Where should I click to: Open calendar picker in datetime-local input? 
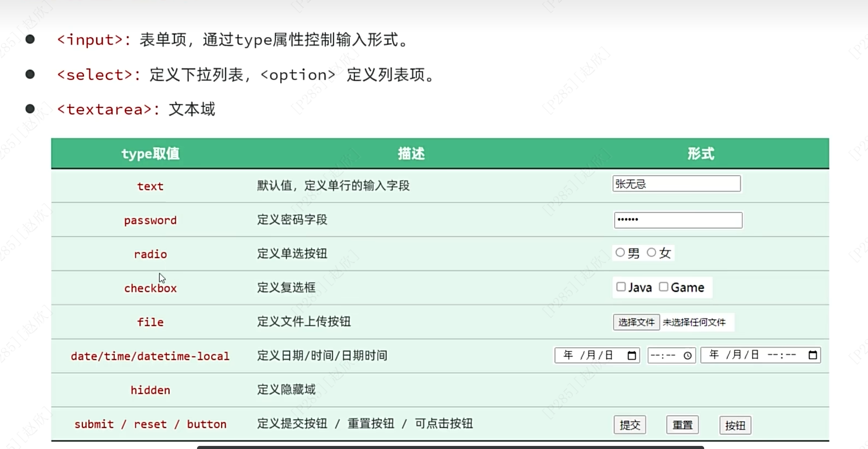[x=812, y=355]
